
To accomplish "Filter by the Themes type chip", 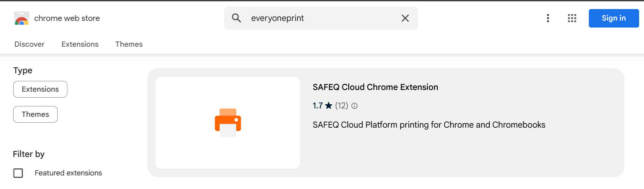I will click(35, 114).
